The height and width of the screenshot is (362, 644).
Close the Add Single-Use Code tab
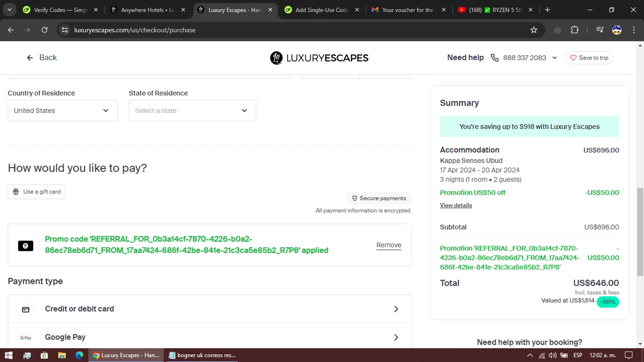(357, 10)
